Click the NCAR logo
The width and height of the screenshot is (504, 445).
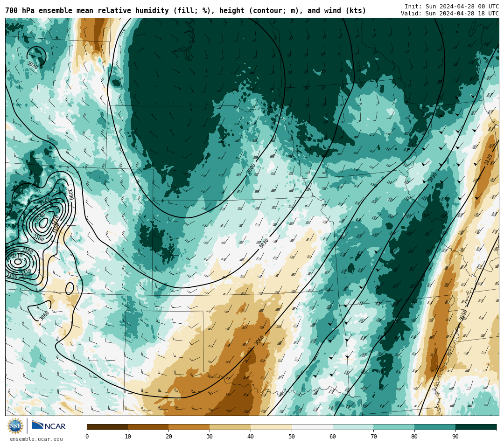[49, 426]
